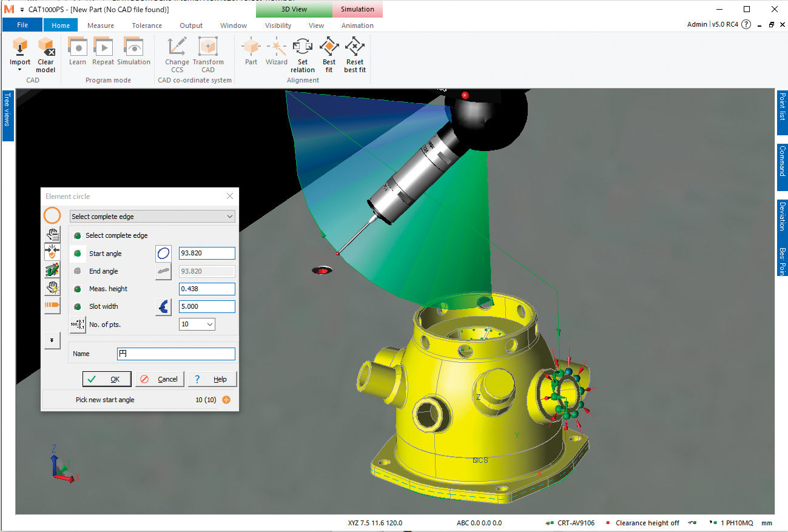Start Simulation program mode
The height and width of the screenshot is (532, 788).
click(133, 54)
